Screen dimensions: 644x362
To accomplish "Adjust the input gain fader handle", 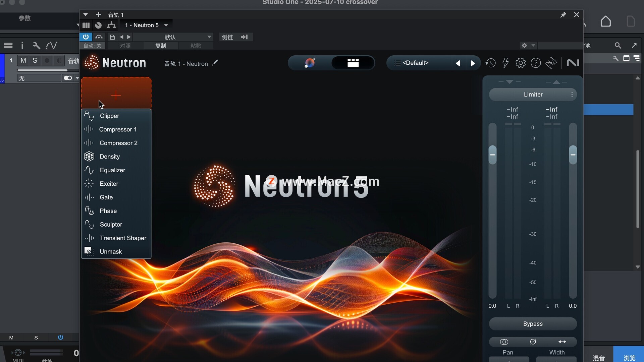I will pos(492,155).
